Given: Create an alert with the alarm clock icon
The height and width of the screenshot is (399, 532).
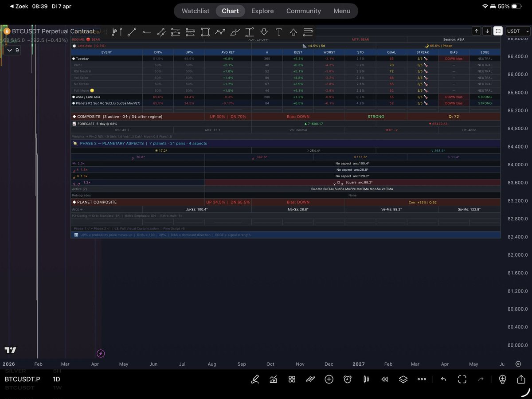Looking at the screenshot, I should (348, 379).
